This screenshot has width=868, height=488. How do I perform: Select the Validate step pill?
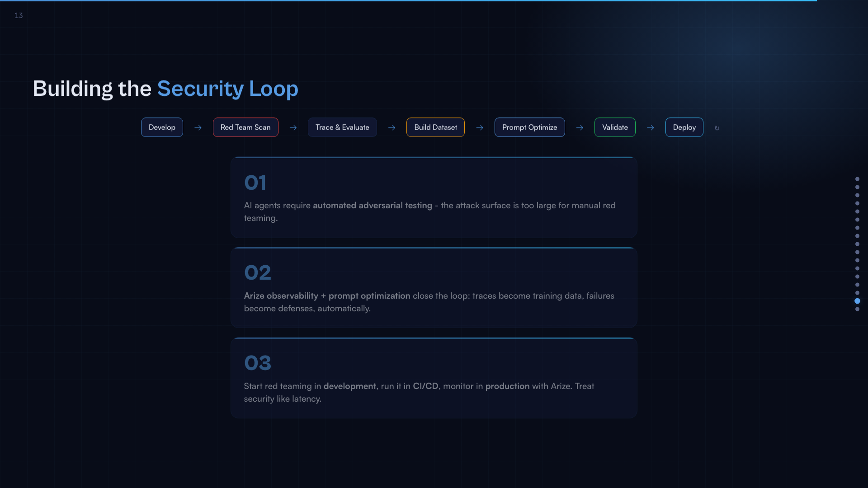(x=615, y=127)
